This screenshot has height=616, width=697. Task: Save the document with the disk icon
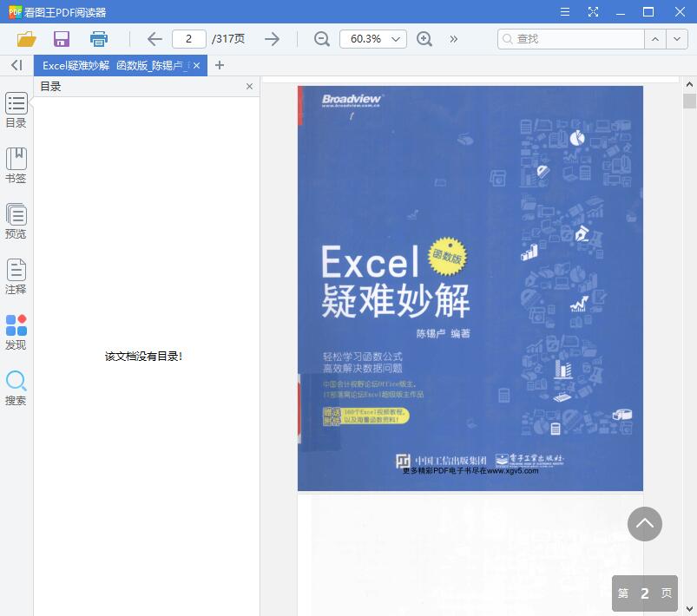click(61, 39)
